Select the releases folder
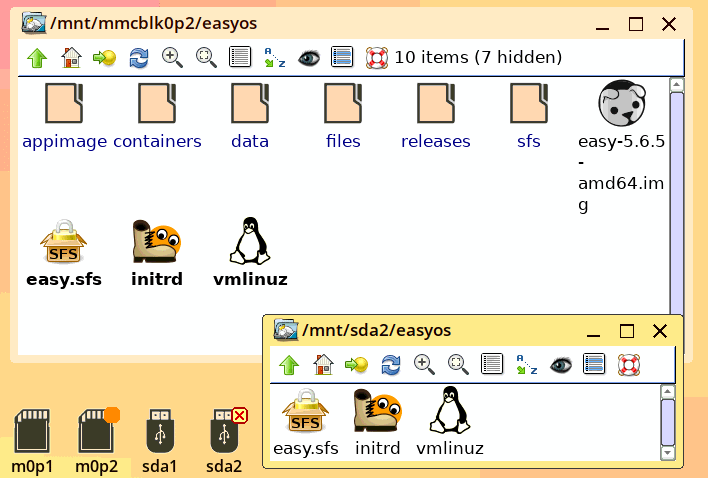 (436, 116)
